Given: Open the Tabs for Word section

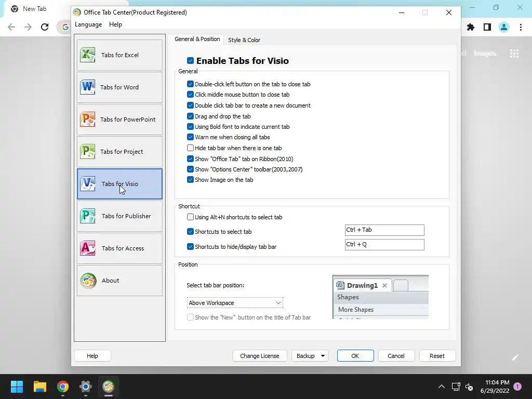Looking at the screenshot, I should point(119,87).
